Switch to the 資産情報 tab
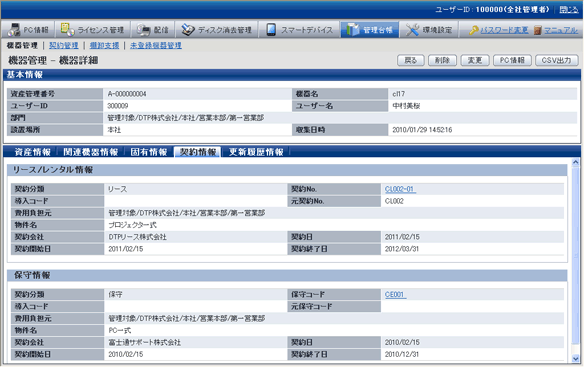 point(32,152)
